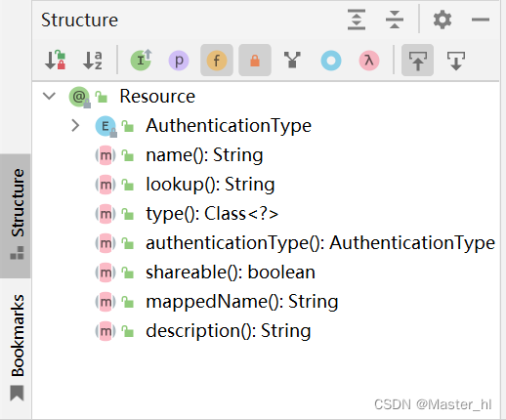Click the Structure panel title
Screen dimensions: 506x420
point(79,21)
